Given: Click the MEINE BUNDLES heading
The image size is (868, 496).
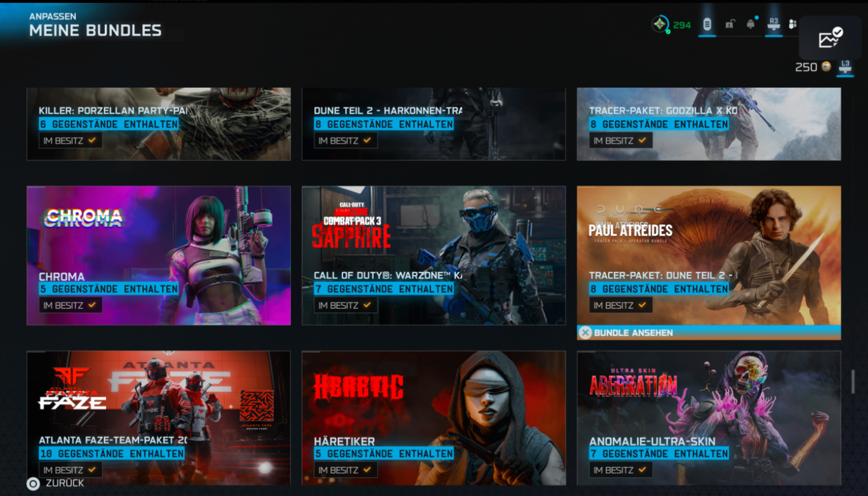Looking at the screenshot, I should click(96, 31).
